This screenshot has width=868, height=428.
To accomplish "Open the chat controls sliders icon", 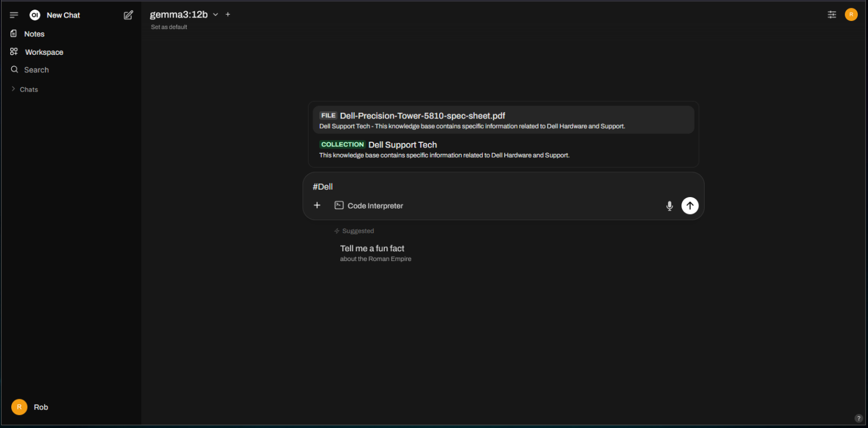I will coord(832,15).
